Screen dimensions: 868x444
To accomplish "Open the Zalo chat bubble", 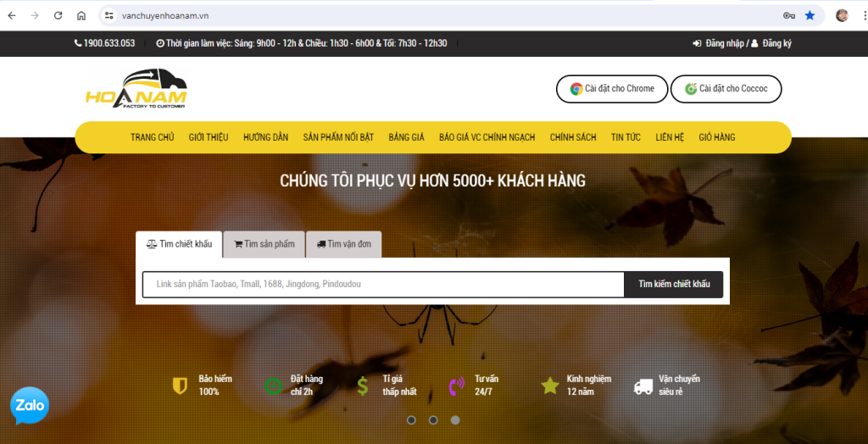I will coord(30,406).
